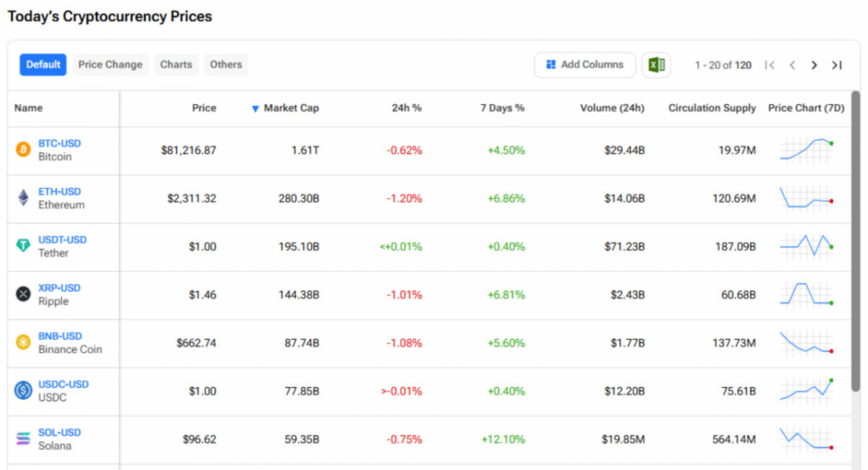Click Ethereum 24h change -1.20%
The width and height of the screenshot is (868, 470).
coord(404,198)
